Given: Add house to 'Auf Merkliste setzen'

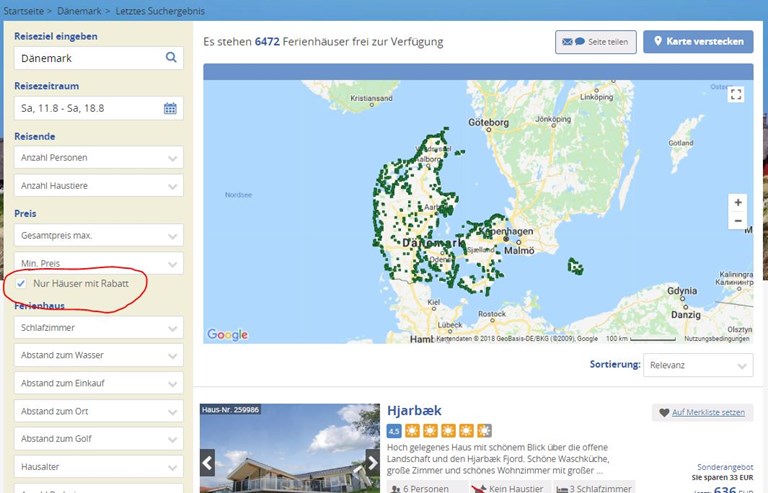Looking at the screenshot, I should click(x=701, y=412).
